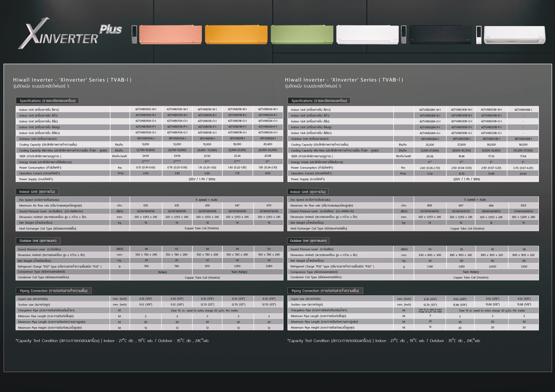Viewport: 555px width, 392px height.
Task: Click the XInverter Plus logo
Action: click(x=70, y=33)
